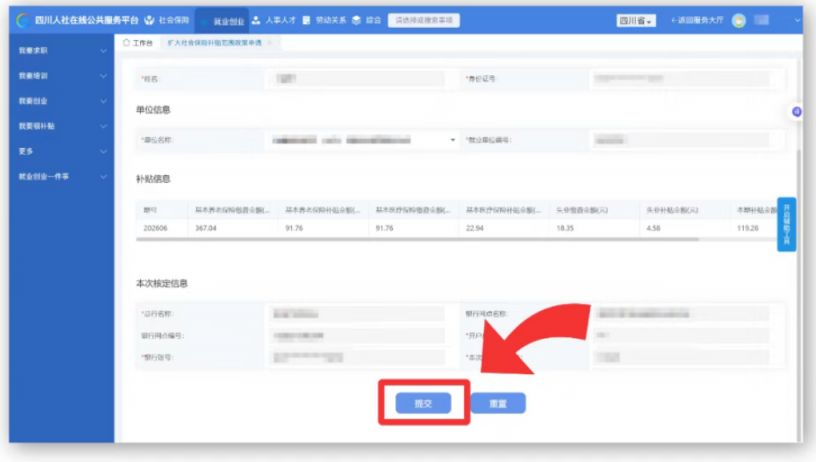Expand the 就业创业一件事 sidebar section

[x=61, y=176]
